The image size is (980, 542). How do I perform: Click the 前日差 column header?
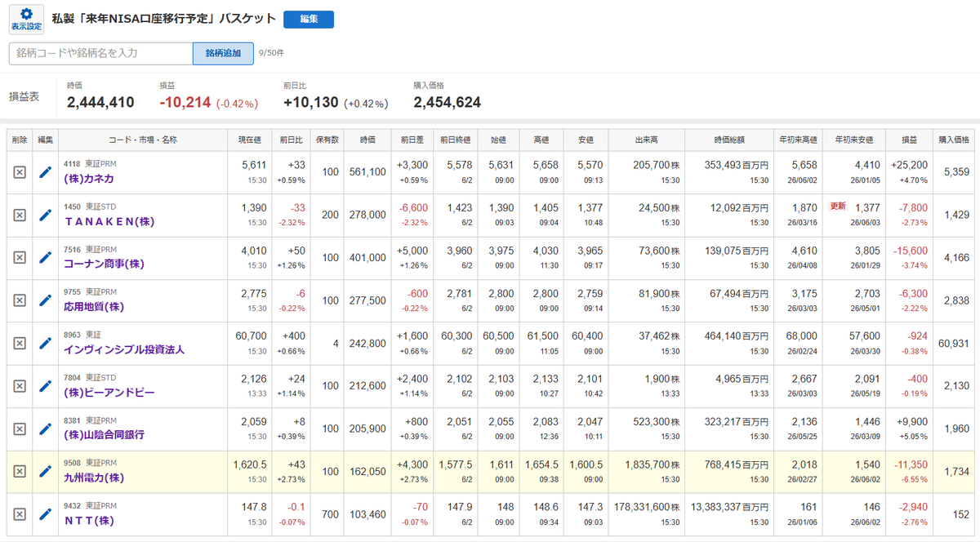point(412,140)
